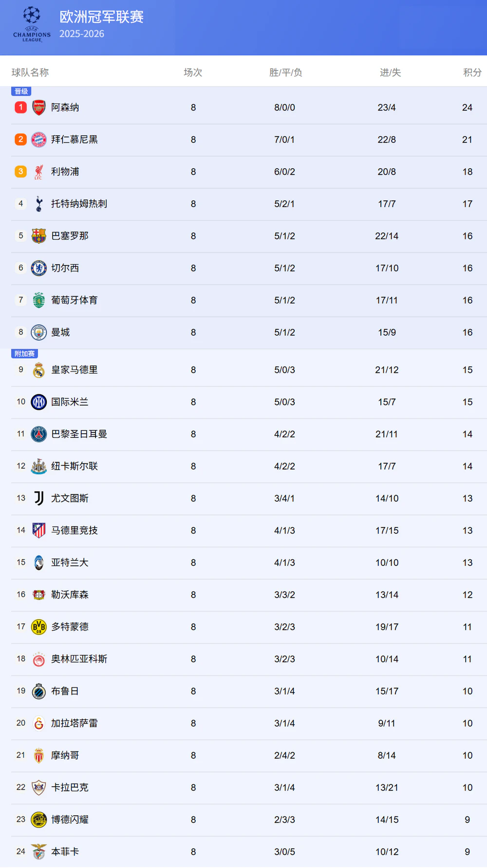Click the Real Madrid club badge

39,370
